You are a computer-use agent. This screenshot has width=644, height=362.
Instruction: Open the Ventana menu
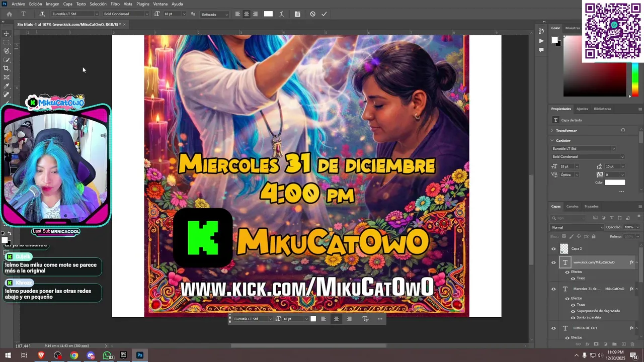[x=160, y=4]
